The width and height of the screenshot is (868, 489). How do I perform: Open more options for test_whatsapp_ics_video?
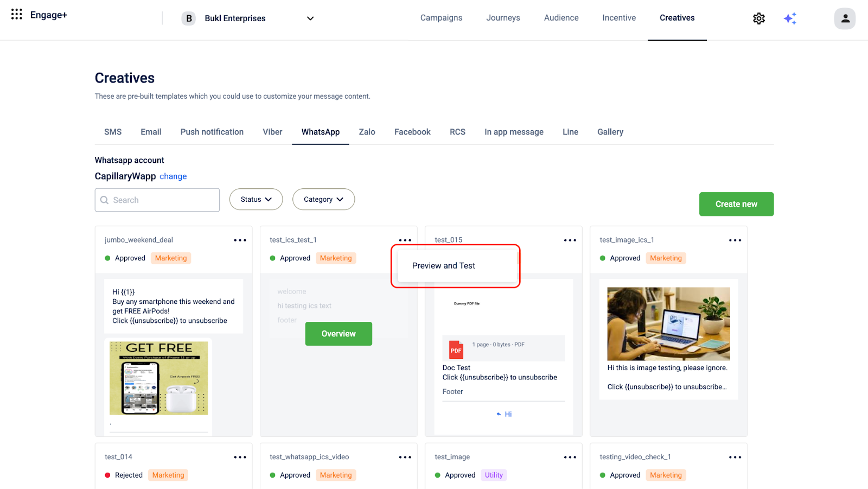tap(405, 457)
